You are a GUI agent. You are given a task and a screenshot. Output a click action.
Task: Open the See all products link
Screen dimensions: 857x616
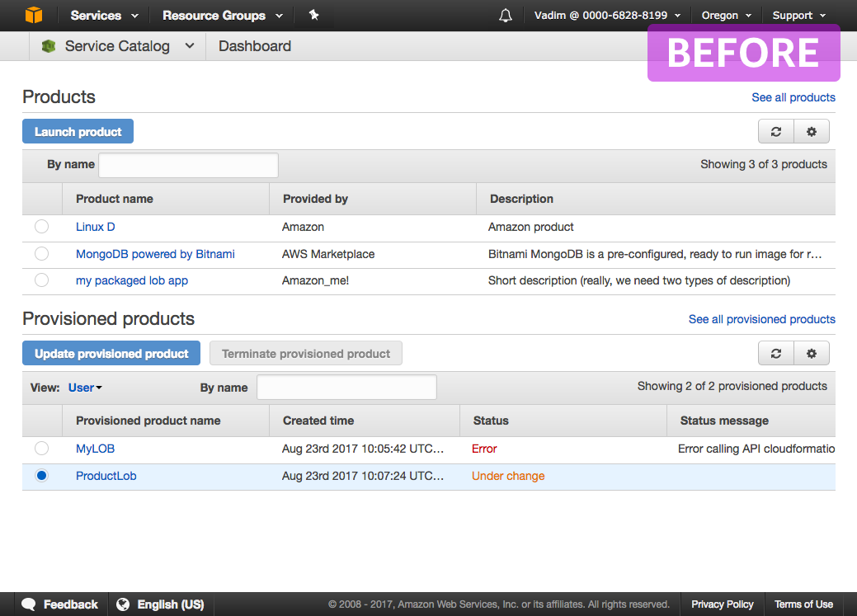[793, 97]
